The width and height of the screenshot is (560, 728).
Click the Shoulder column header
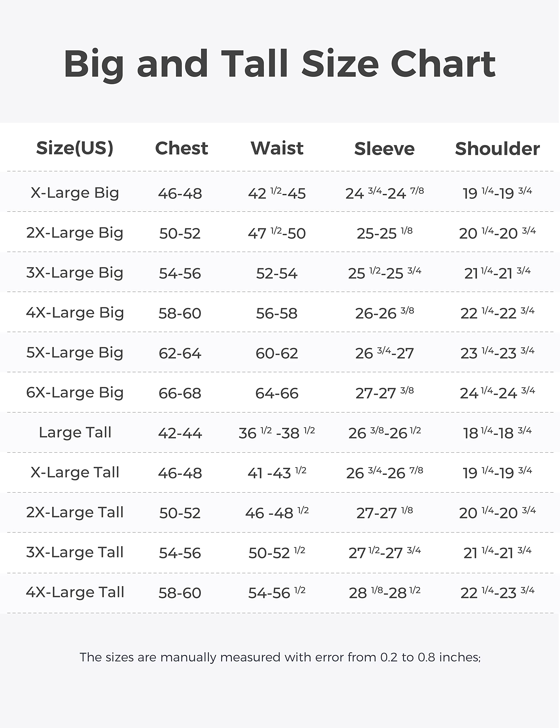[x=497, y=149]
